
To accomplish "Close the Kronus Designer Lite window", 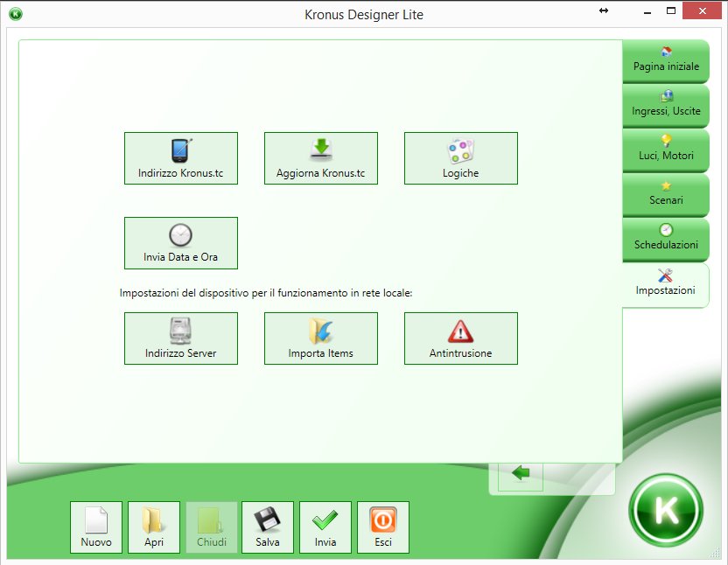I will coord(702,11).
